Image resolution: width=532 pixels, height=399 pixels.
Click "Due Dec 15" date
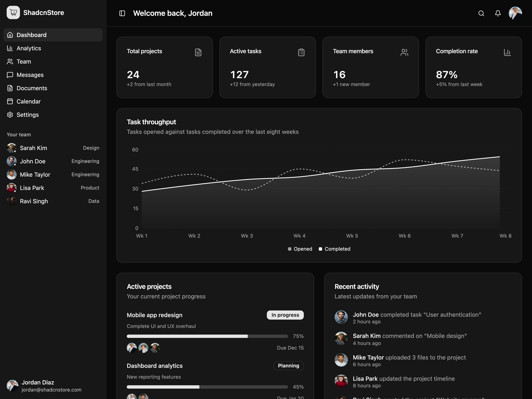(x=290, y=348)
